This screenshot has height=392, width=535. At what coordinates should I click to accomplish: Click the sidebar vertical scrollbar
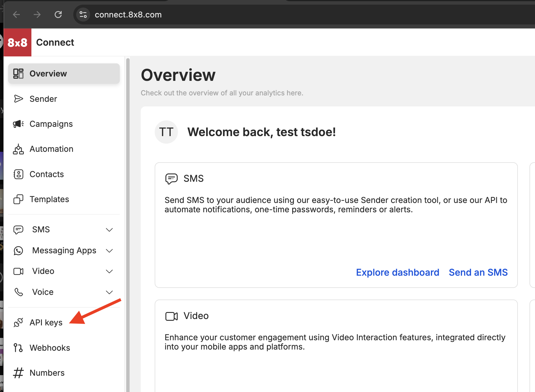[128, 224]
